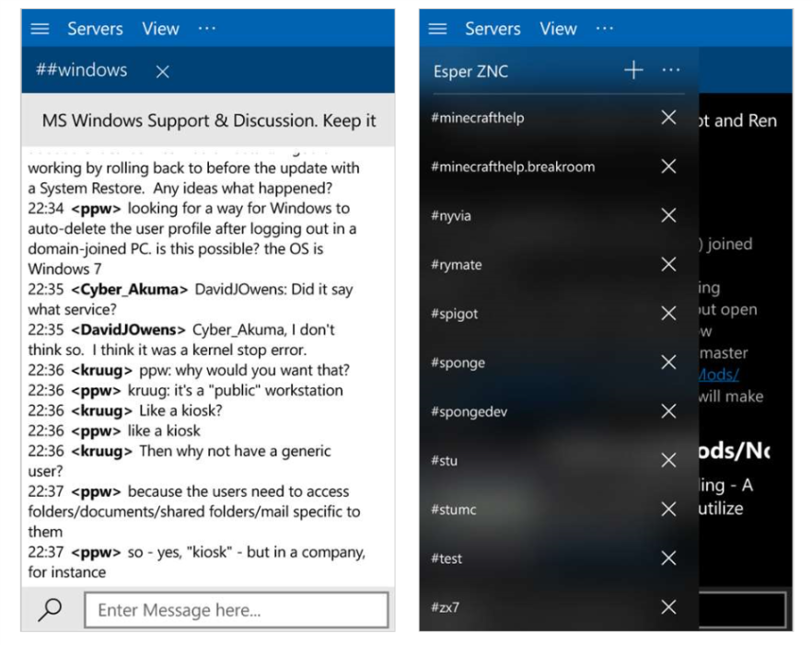
Task: Open the hamburger menu on the right screen
Action: (438, 29)
